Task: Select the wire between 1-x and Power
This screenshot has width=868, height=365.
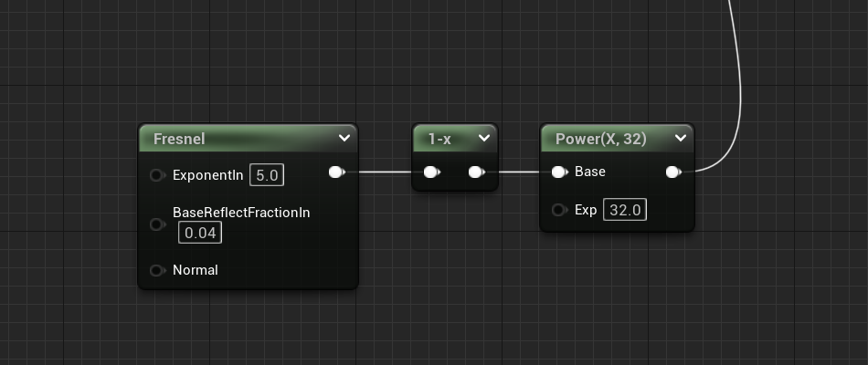Action: [x=519, y=172]
